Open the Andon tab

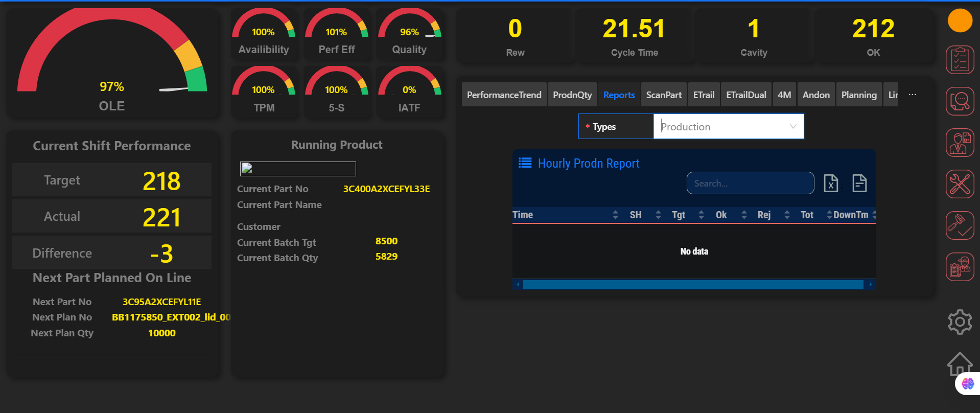click(x=815, y=95)
